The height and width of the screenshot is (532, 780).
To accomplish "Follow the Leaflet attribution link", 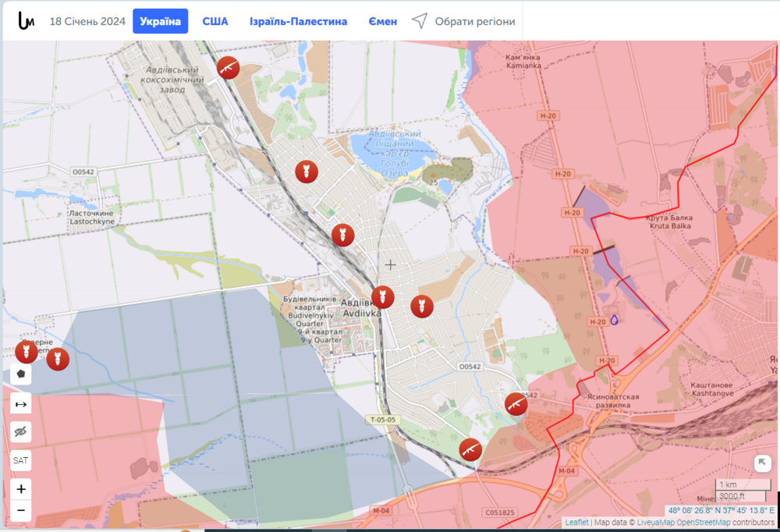I will coord(576,523).
